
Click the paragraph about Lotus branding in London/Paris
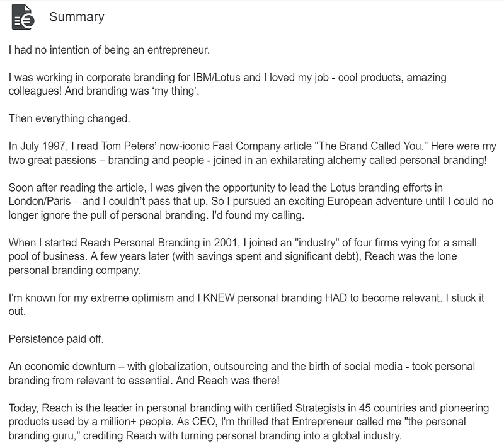(251, 201)
